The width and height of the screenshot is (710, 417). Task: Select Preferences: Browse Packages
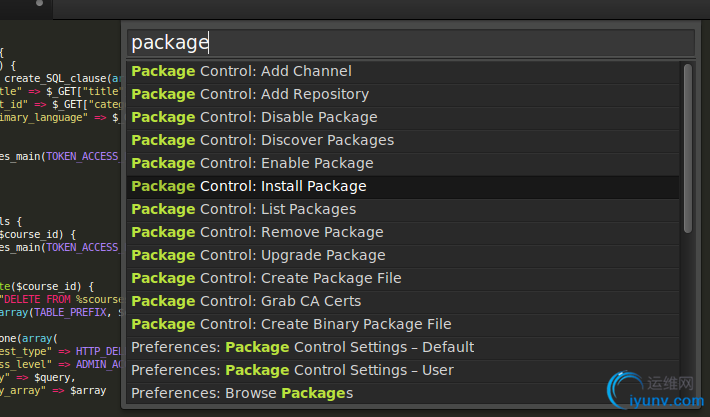click(x=403, y=393)
